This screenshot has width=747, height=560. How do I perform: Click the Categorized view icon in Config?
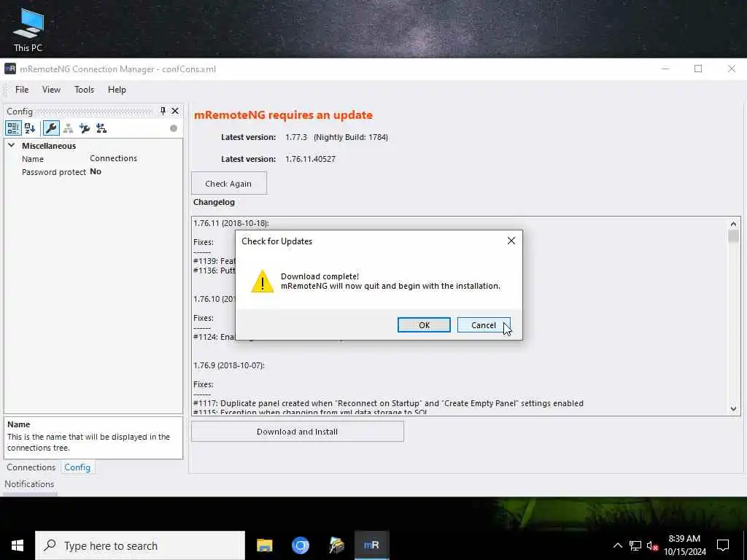tap(13, 128)
